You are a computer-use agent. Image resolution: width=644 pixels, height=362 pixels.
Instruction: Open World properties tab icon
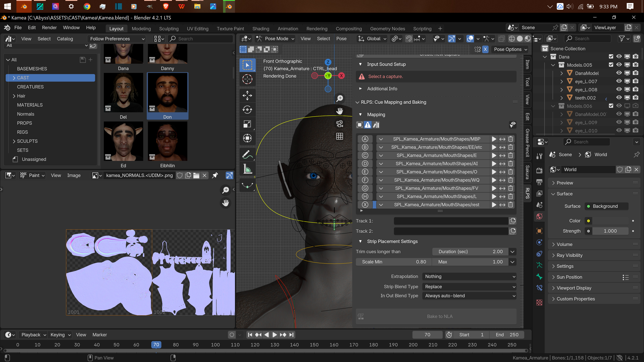click(539, 216)
